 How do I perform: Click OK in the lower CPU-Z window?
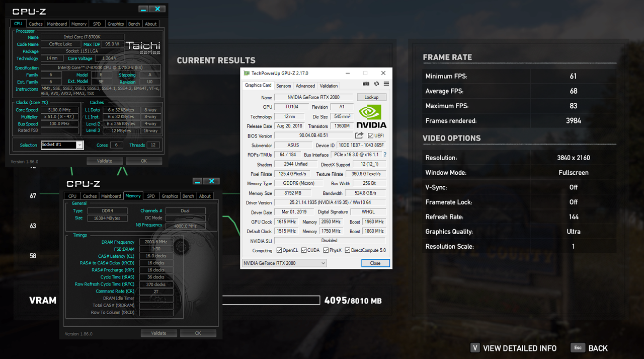pos(198,333)
